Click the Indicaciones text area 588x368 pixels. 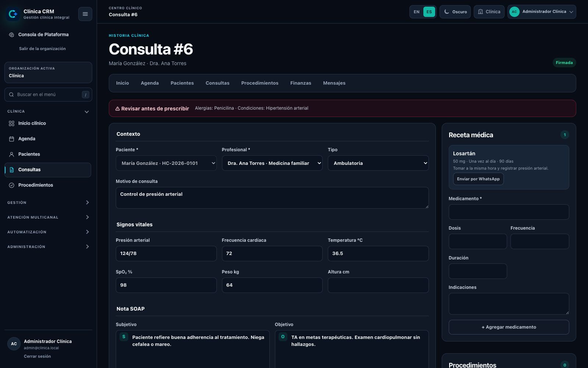click(x=509, y=304)
